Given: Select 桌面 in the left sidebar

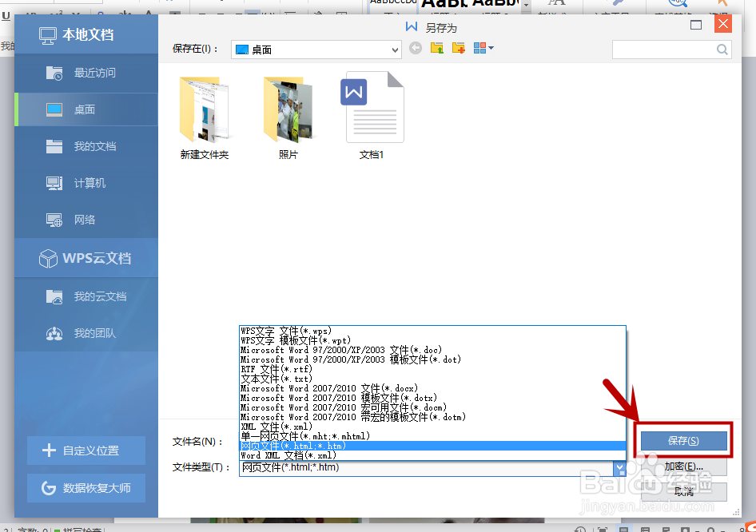Looking at the screenshot, I should (87, 109).
